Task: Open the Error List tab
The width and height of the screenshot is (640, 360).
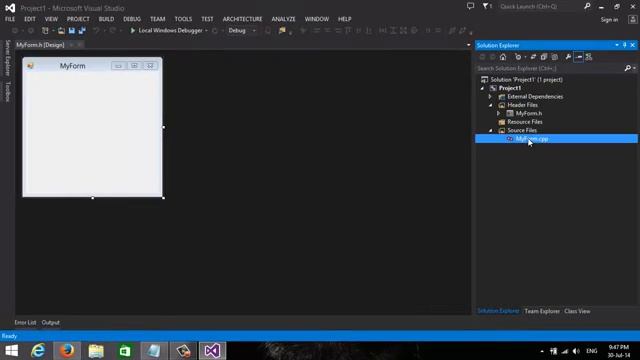Action: tap(25, 322)
